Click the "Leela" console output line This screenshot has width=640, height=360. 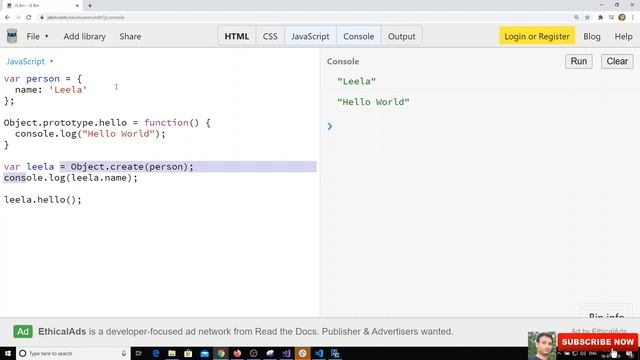pos(356,81)
